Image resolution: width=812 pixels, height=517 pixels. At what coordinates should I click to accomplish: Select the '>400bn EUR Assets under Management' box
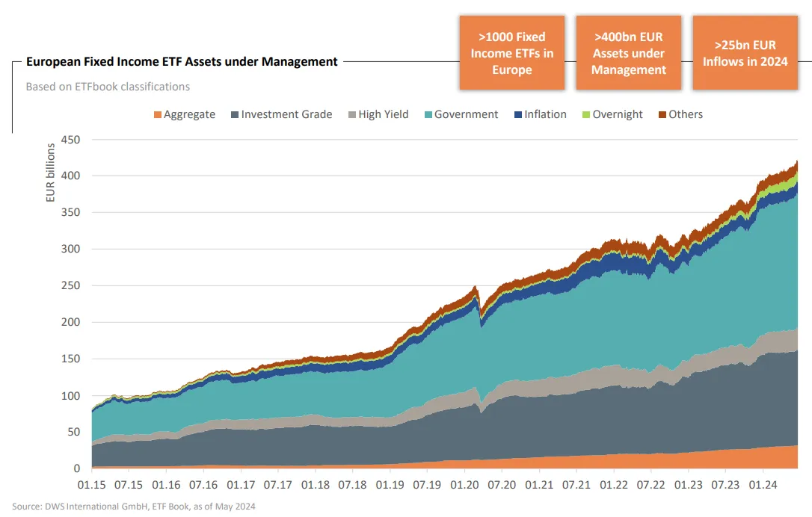pyautogui.click(x=628, y=53)
